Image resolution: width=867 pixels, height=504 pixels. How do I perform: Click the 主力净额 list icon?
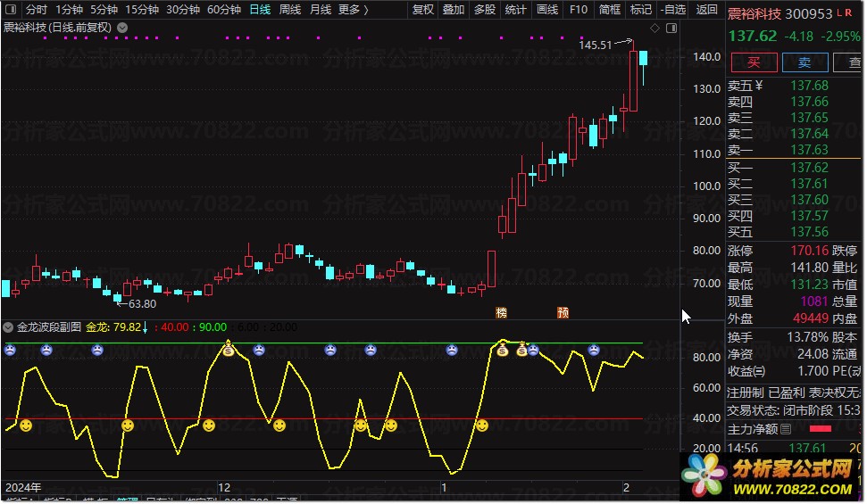coord(786,429)
